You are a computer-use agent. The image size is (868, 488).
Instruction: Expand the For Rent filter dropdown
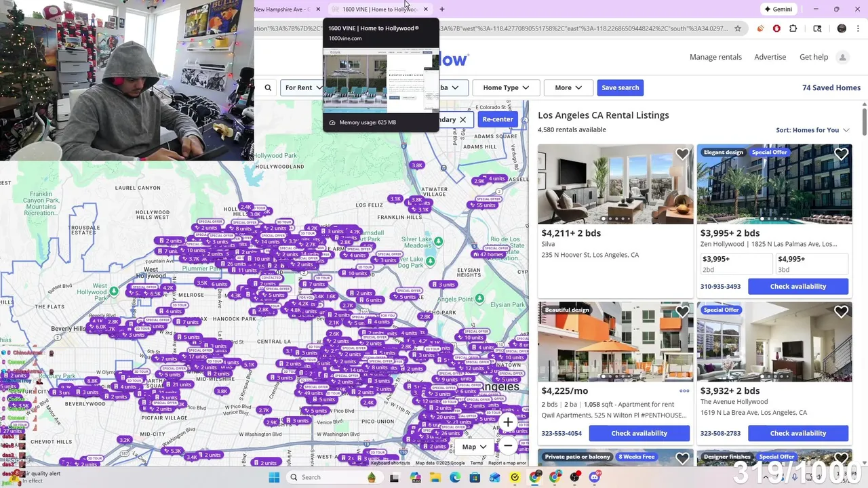coord(302,87)
